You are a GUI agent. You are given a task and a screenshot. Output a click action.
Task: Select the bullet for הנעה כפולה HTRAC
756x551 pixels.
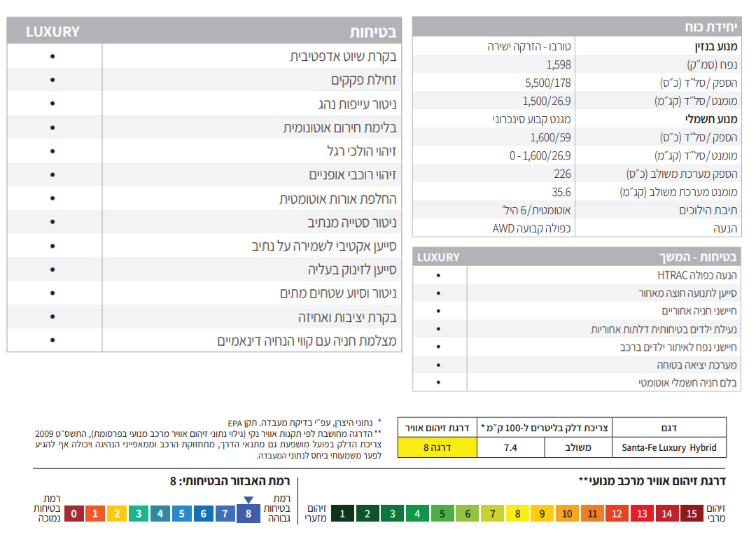[x=439, y=276]
